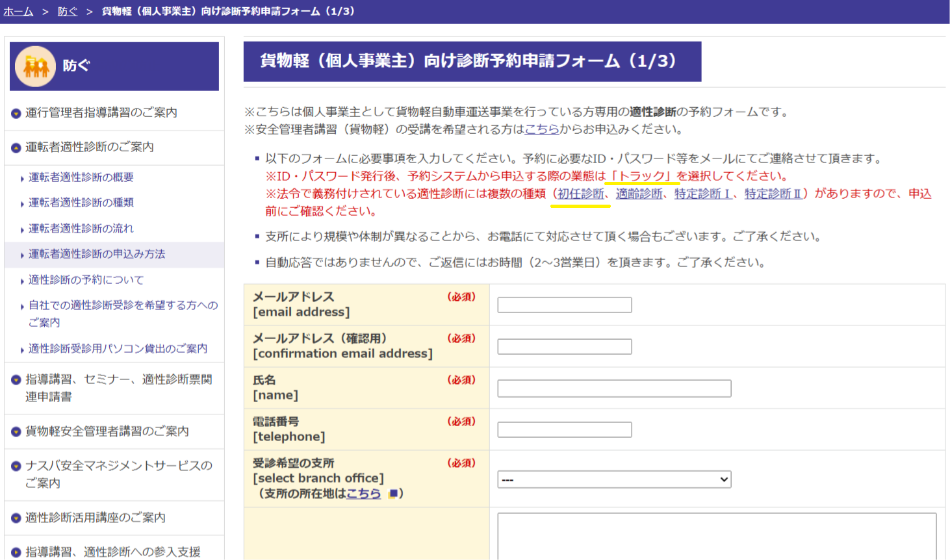Focus the メールアドレス email address field

(x=564, y=305)
